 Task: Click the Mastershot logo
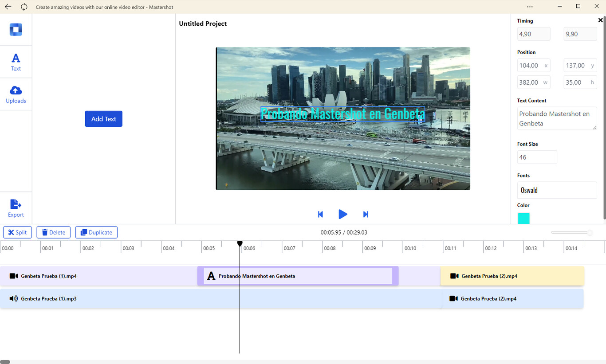point(16,29)
